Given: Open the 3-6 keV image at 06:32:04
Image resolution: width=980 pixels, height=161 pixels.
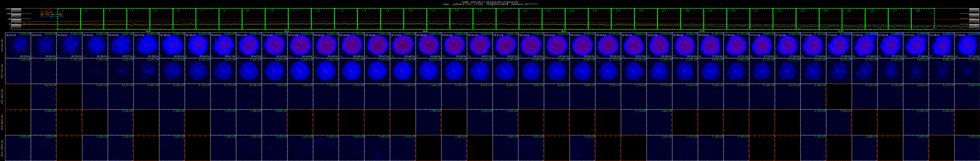Looking at the screenshot, I should (18, 45).
